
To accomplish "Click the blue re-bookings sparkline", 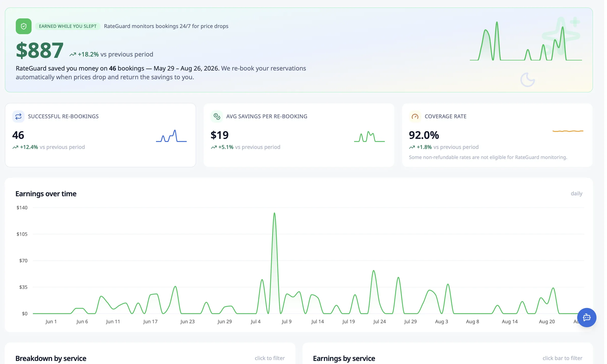I will [x=171, y=136].
